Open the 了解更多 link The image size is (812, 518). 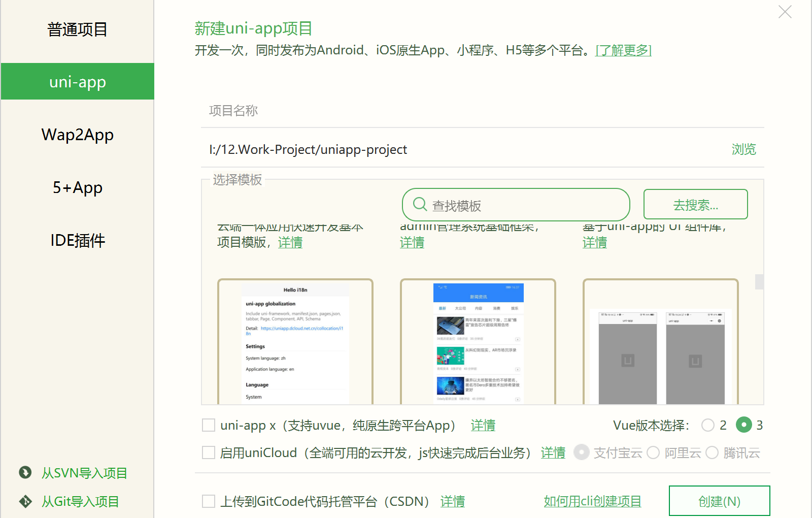pyautogui.click(x=623, y=50)
